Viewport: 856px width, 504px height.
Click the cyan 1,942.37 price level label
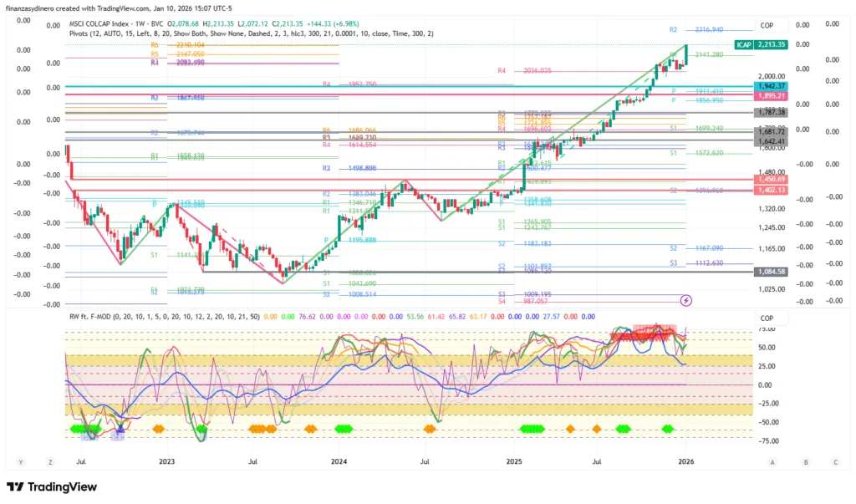[x=772, y=86]
